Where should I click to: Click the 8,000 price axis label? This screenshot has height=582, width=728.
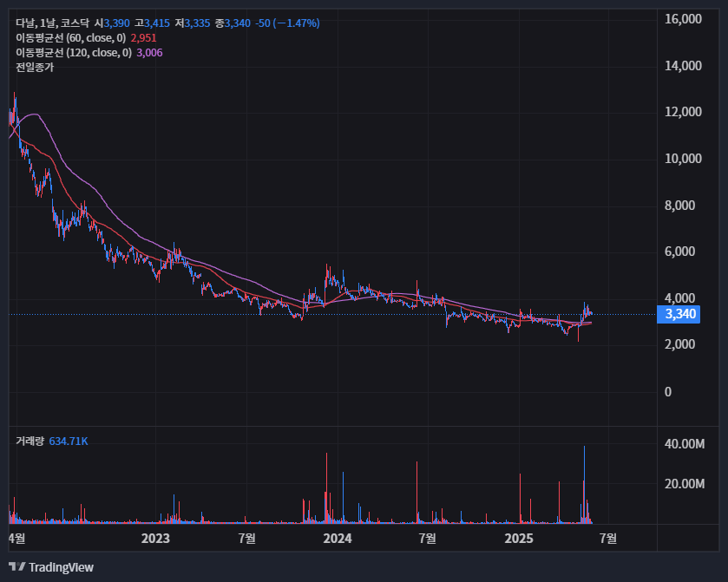[679, 206]
